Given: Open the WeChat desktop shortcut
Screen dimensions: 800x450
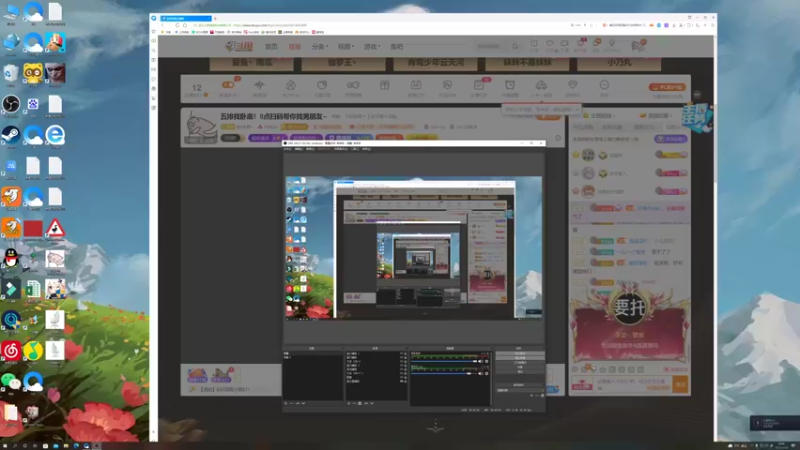Looking at the screenshot, I should pos(11,381).
